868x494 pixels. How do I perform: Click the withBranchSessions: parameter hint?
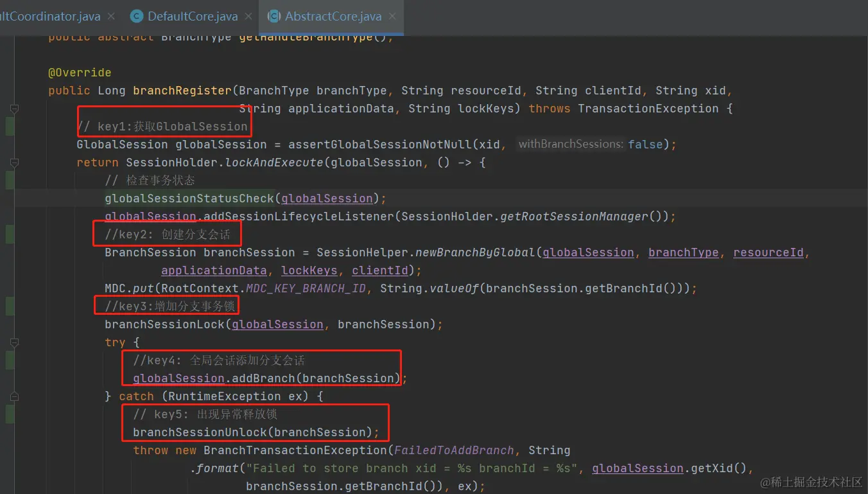tap(571, 145)
